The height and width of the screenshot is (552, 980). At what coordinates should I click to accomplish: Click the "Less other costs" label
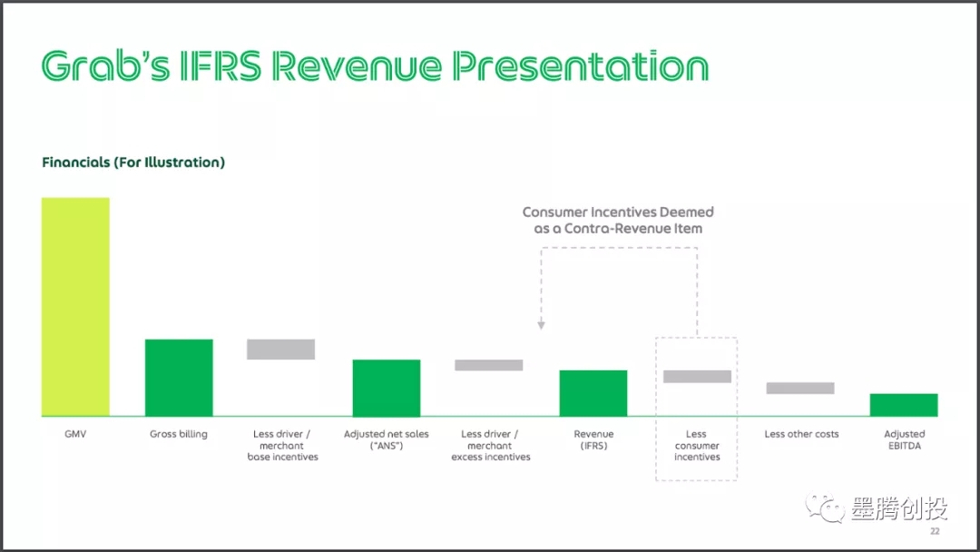pos(802,434)
